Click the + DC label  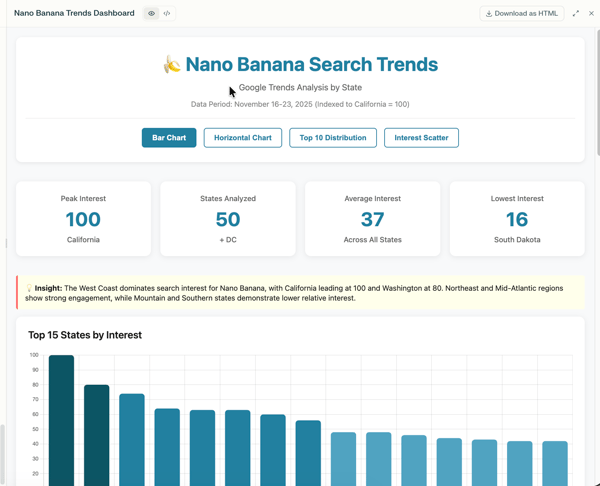tap(228, 240)
